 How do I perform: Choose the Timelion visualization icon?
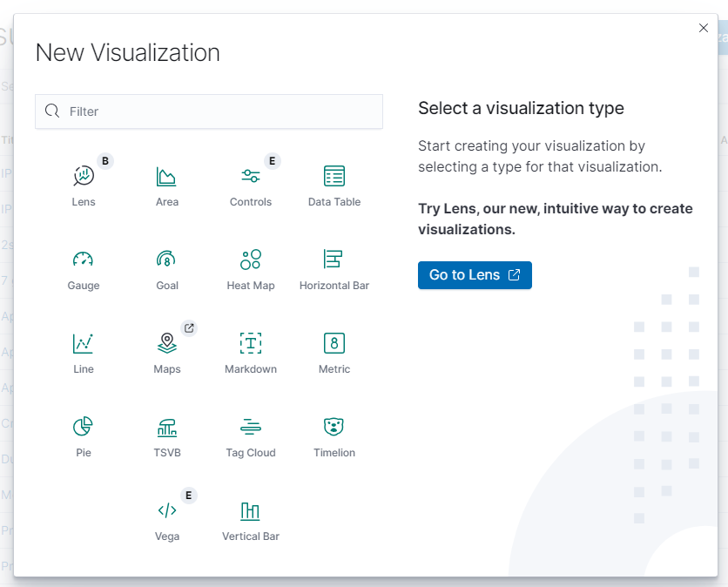pos(334,428)
